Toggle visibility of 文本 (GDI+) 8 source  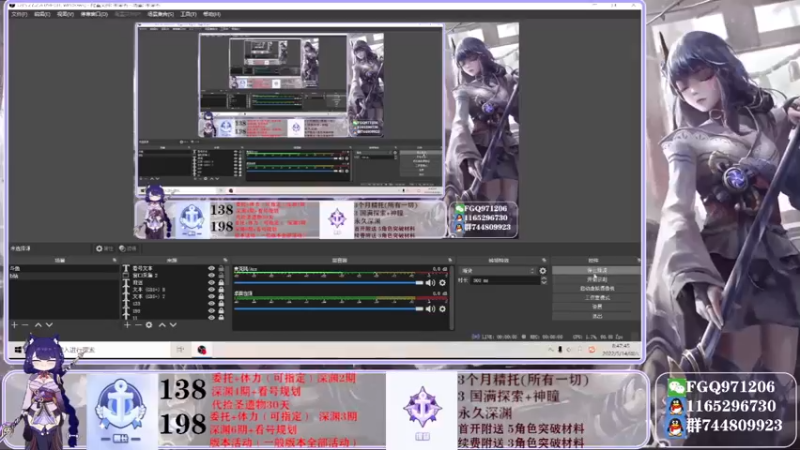(x=211, y=289)
